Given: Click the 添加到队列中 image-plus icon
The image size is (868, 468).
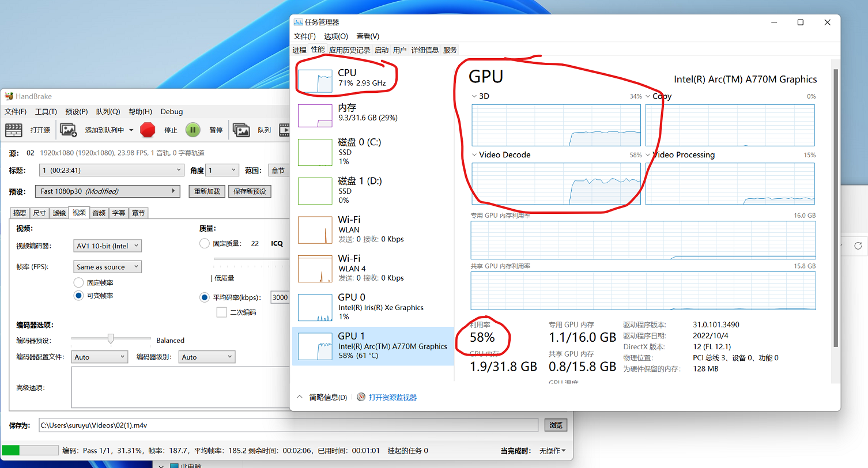Looking at the screenshot, I should [69, 130].
